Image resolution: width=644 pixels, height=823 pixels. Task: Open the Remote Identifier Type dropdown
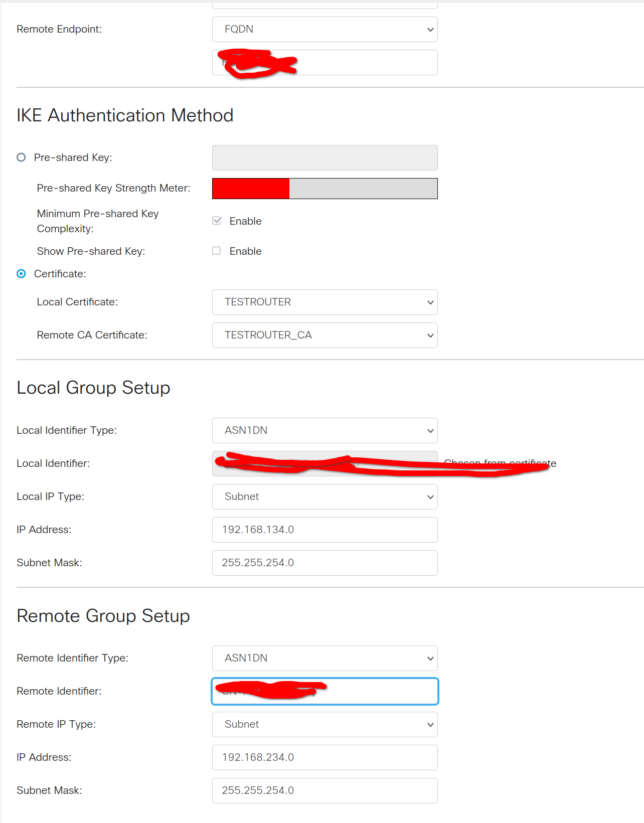[325, 659]
